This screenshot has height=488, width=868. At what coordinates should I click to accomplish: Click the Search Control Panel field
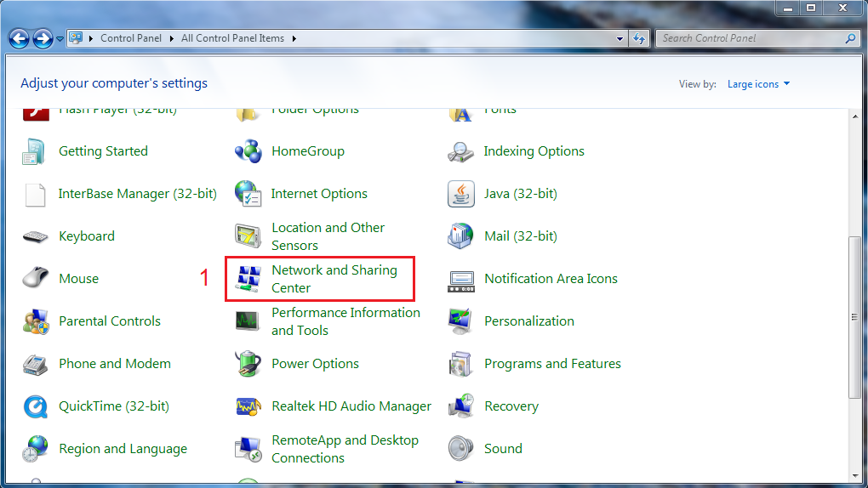[x=749, y=38]
